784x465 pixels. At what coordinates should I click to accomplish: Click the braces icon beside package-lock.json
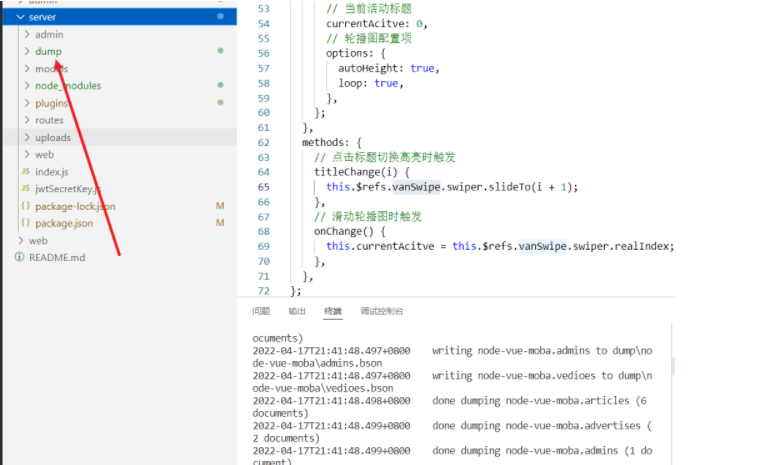click(x=26, y=206)
